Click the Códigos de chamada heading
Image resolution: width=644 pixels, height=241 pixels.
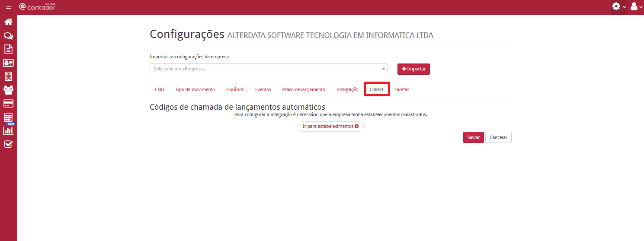tap(237, 107)
